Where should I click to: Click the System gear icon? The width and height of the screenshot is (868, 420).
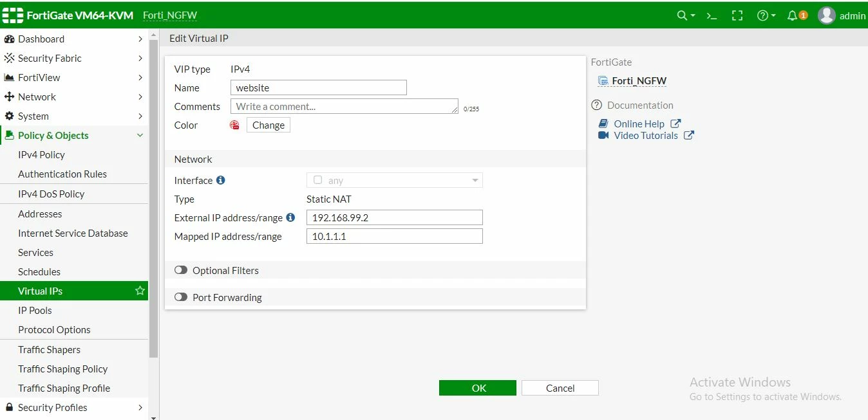point(9,116)
